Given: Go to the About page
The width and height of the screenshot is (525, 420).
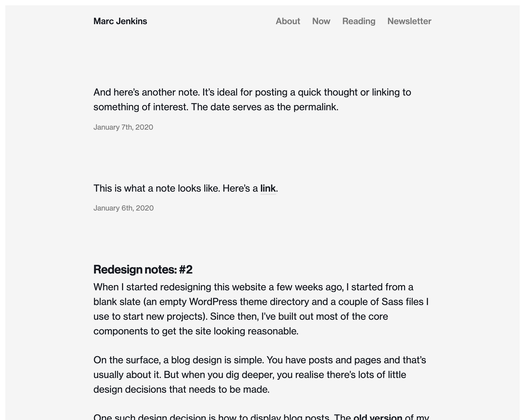Looking at the screenshot, I should point(288,21).
